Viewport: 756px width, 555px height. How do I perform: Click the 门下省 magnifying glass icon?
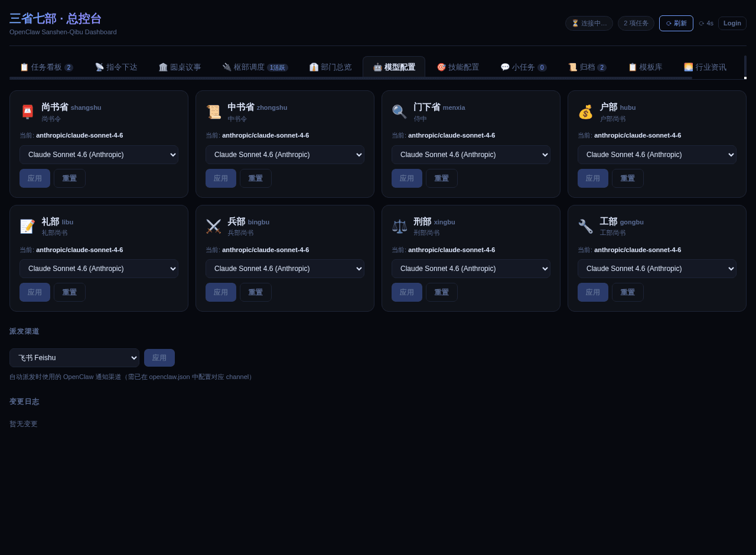[x=400, y=112]
